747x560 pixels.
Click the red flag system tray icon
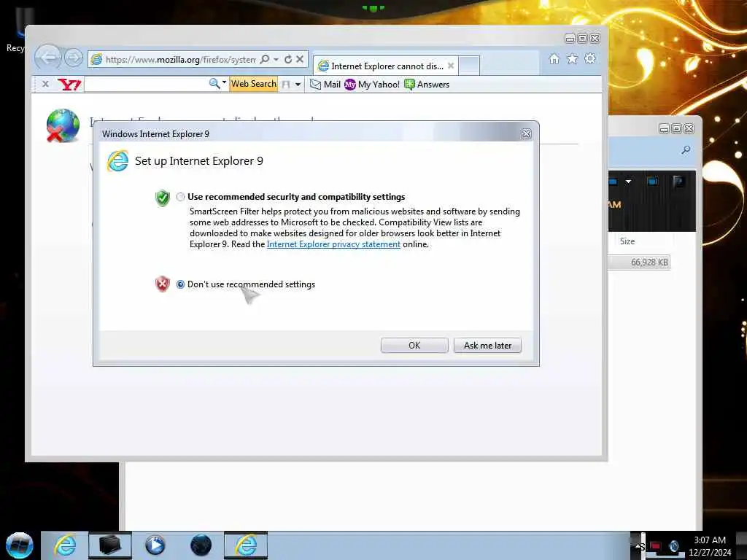[656, 545]
